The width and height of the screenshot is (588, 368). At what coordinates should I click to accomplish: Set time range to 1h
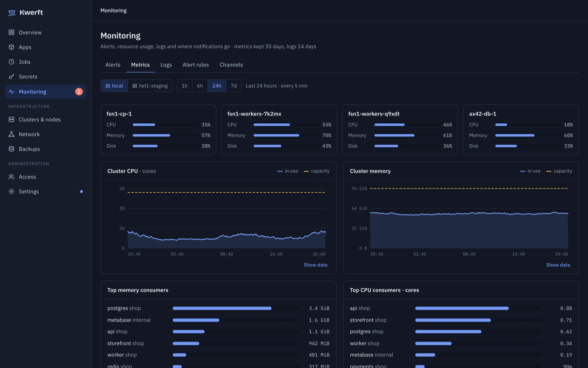point(184,86)
